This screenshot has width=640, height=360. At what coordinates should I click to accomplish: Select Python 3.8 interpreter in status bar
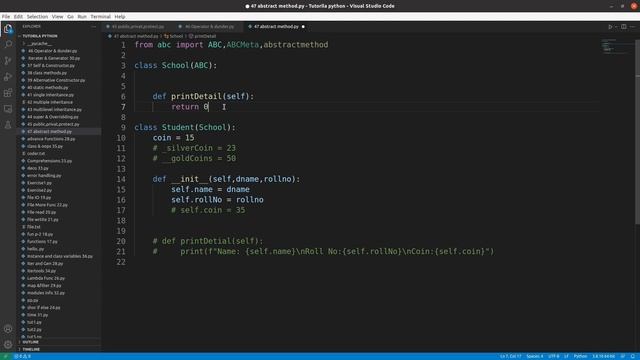coord(604,356)
